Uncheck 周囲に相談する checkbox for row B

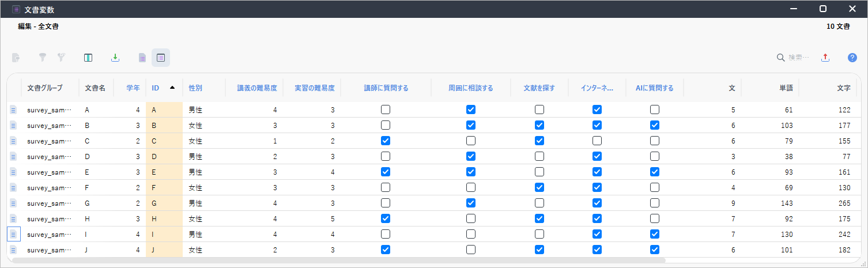click(471, 125)
